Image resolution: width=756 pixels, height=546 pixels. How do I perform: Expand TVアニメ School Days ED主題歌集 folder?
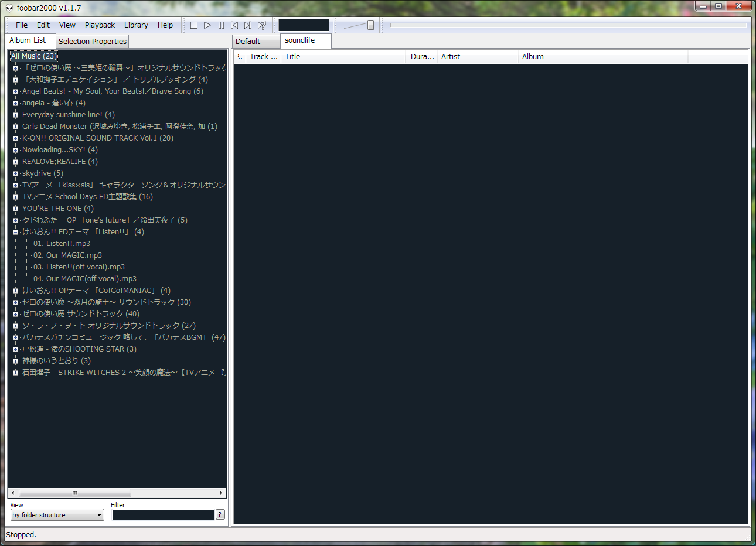(15, 197)
